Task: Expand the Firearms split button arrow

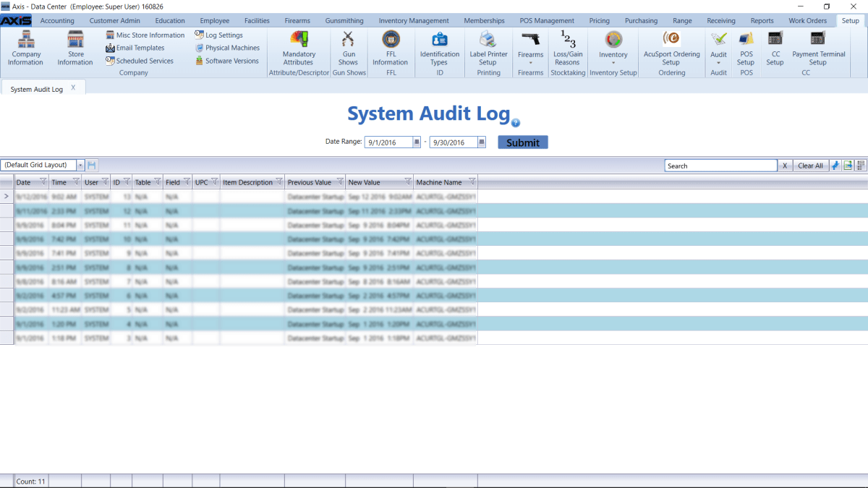Action: click(x=530, y=64)
